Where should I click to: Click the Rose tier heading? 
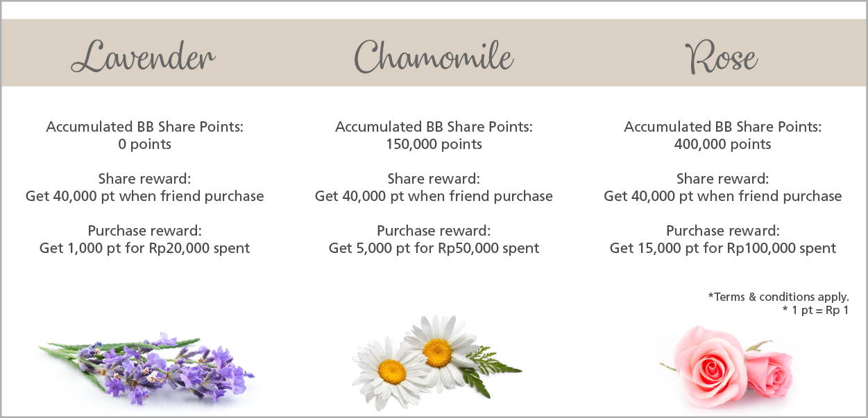[x=722, y=56]
